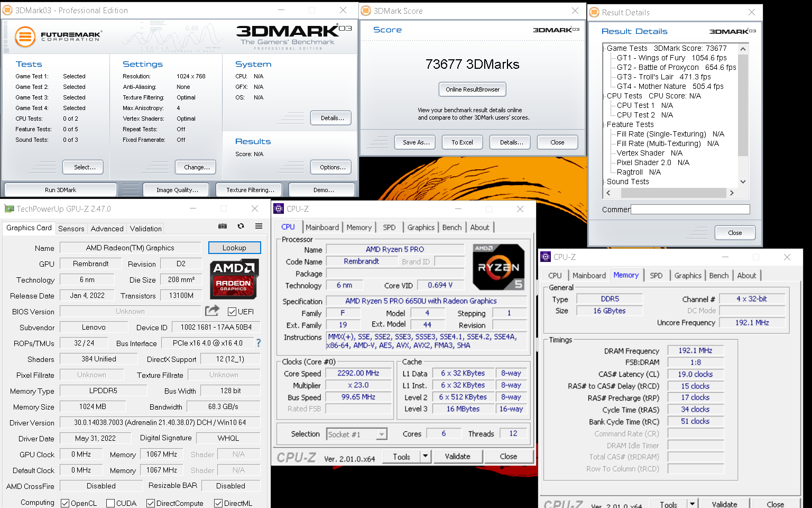Click the Validate button in CPU-Z
This screenshot has height=508, width=812.
[458, 457]
